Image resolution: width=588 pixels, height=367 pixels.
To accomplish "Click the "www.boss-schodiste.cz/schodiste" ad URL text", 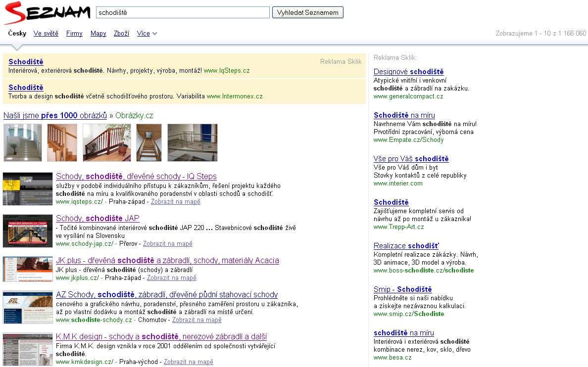I will pyautogui.click(x=424, y=270).
